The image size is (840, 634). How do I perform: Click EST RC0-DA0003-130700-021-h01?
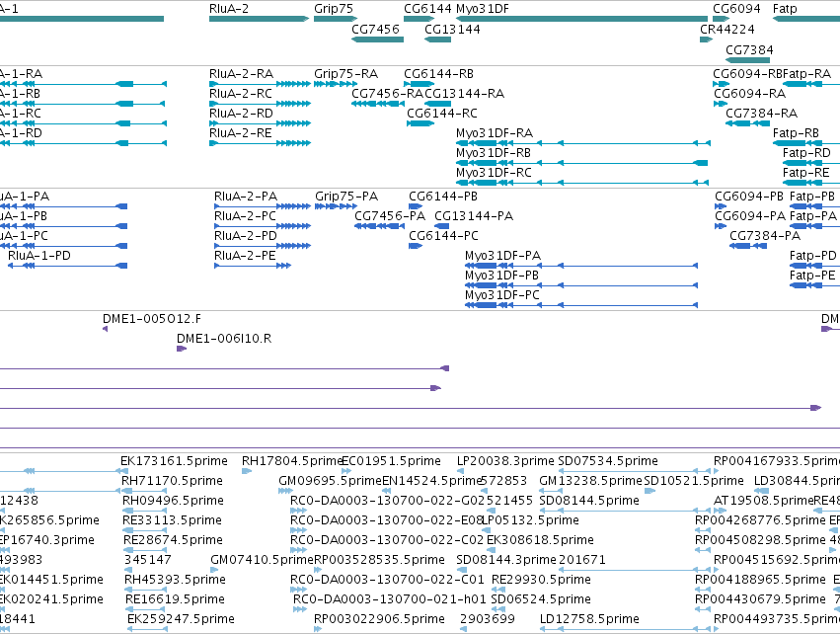tap(390, 599)
